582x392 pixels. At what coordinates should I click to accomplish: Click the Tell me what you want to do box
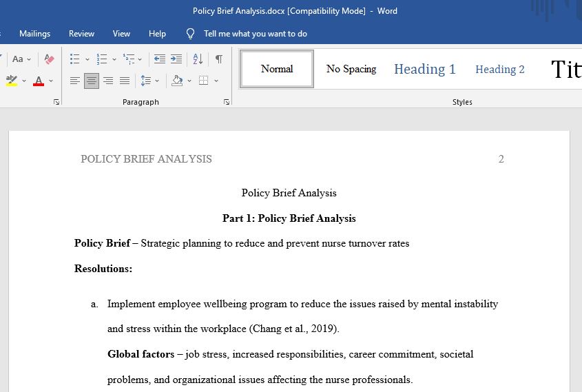(x=256, y=34)
